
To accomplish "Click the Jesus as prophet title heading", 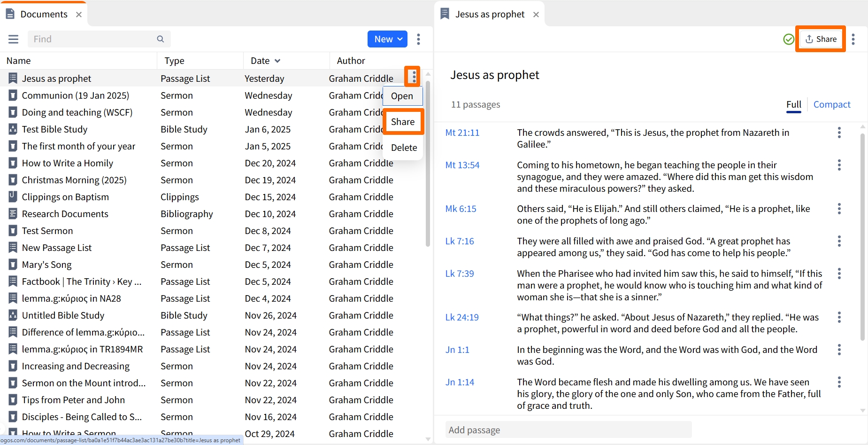I will tap(495, 75).
